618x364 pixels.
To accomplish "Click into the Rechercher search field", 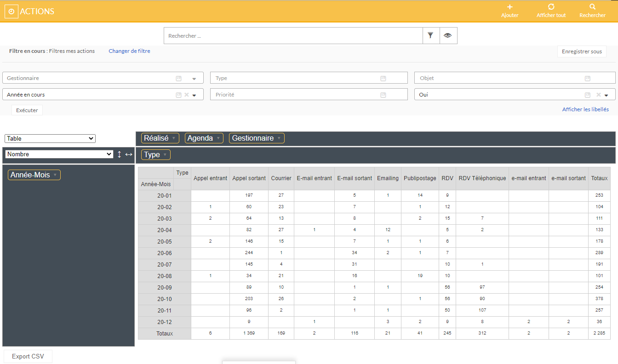I will (293, 36).
